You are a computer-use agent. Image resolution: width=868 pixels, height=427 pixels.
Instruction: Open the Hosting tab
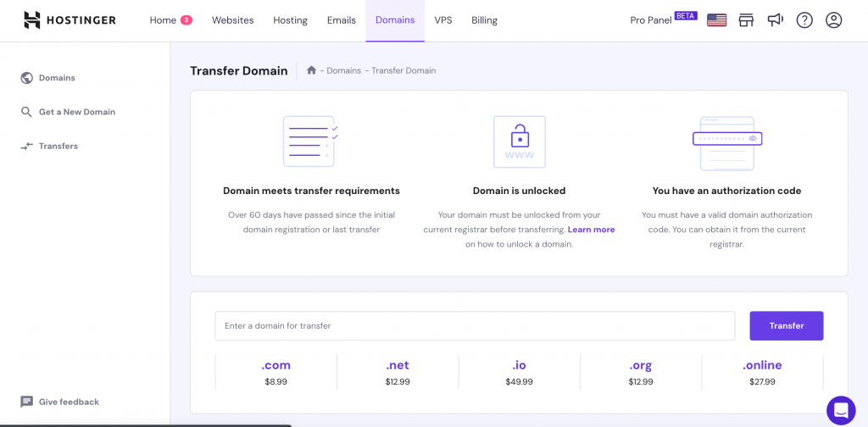[x=290, y=20]
